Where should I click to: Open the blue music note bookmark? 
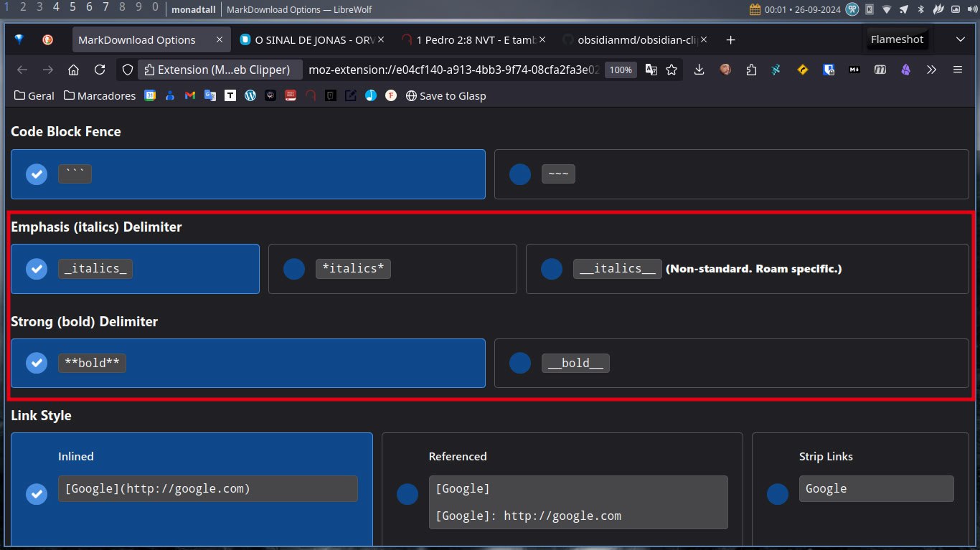(371, 95)
